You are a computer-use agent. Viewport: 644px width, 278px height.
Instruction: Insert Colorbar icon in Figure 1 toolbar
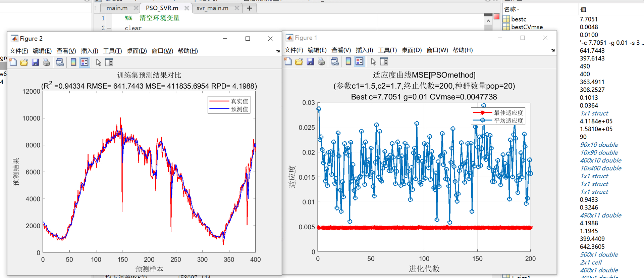tap(348, 61)
